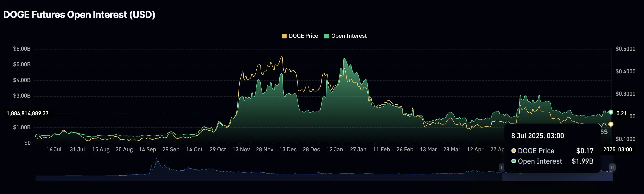Click the '$1.00B' left axis label
Screen dimensions: 644x194
point(22,127)
